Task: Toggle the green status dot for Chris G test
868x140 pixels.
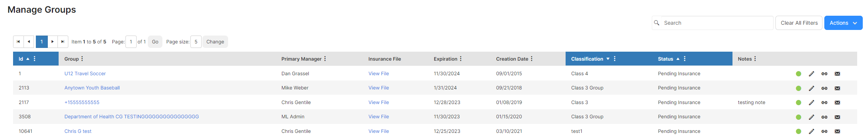Action: (799, 131)
